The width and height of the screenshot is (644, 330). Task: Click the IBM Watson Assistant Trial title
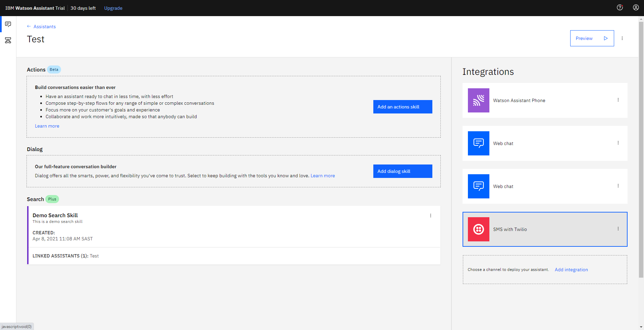[35, 8]
